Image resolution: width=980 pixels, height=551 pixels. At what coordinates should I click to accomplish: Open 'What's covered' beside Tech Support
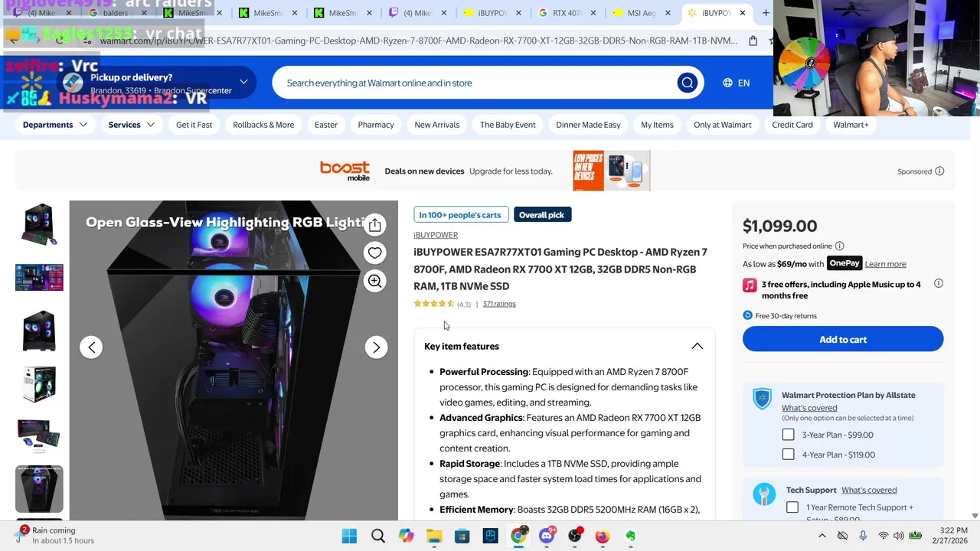click(869, 490)
